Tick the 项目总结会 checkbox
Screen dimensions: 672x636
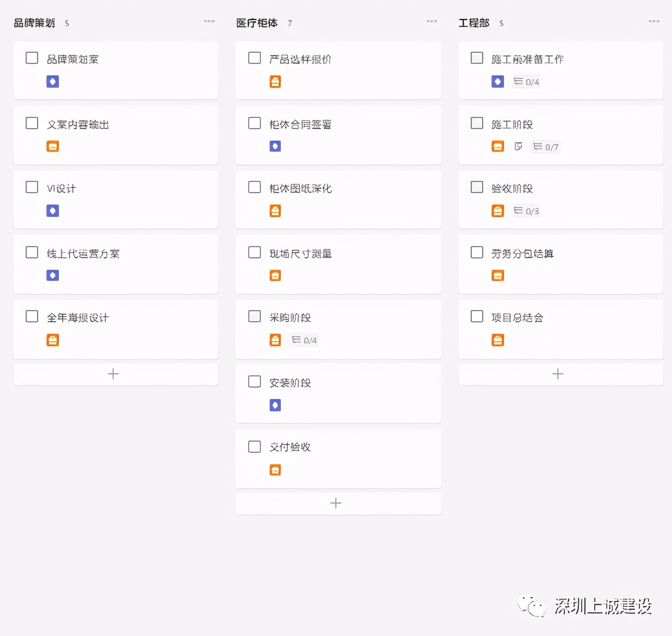click(477, 317)
